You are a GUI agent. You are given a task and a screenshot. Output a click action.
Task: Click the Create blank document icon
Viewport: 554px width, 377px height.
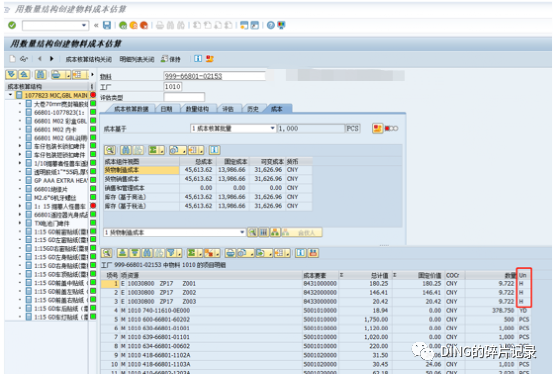[x=13, y=59]
